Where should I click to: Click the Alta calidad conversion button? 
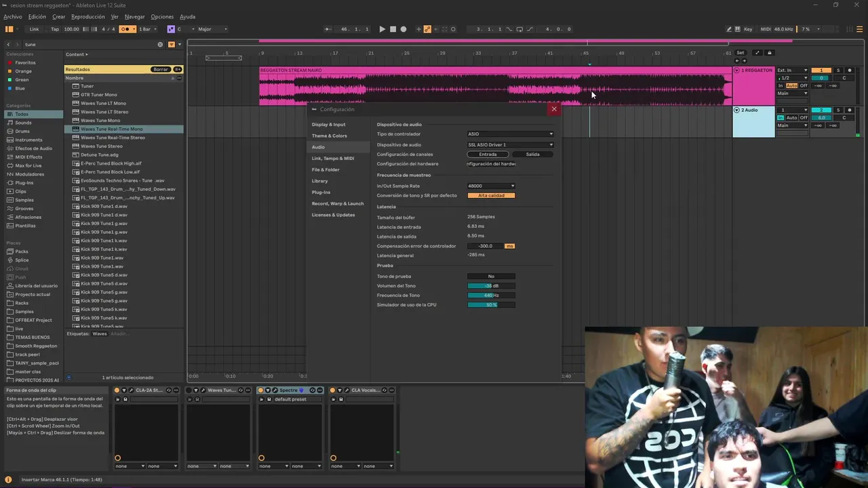(x=491, y=196)
